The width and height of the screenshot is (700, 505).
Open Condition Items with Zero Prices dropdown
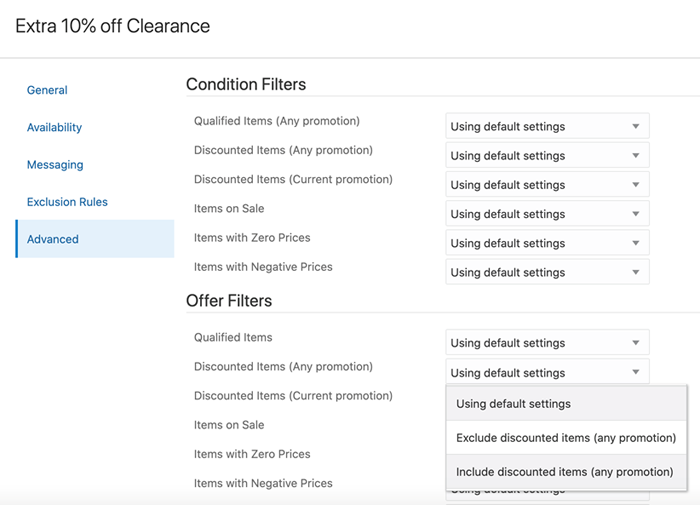click(x=547, y=243)
